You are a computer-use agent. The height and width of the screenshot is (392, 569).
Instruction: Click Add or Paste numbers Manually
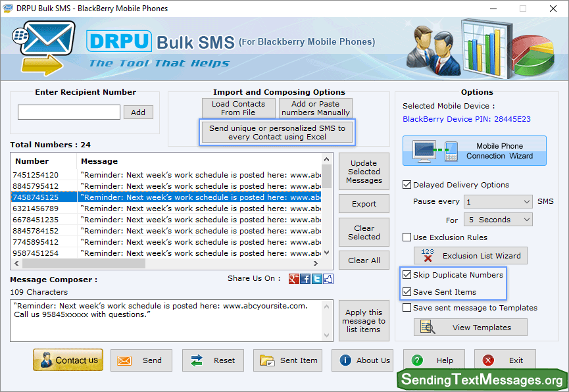315,108
